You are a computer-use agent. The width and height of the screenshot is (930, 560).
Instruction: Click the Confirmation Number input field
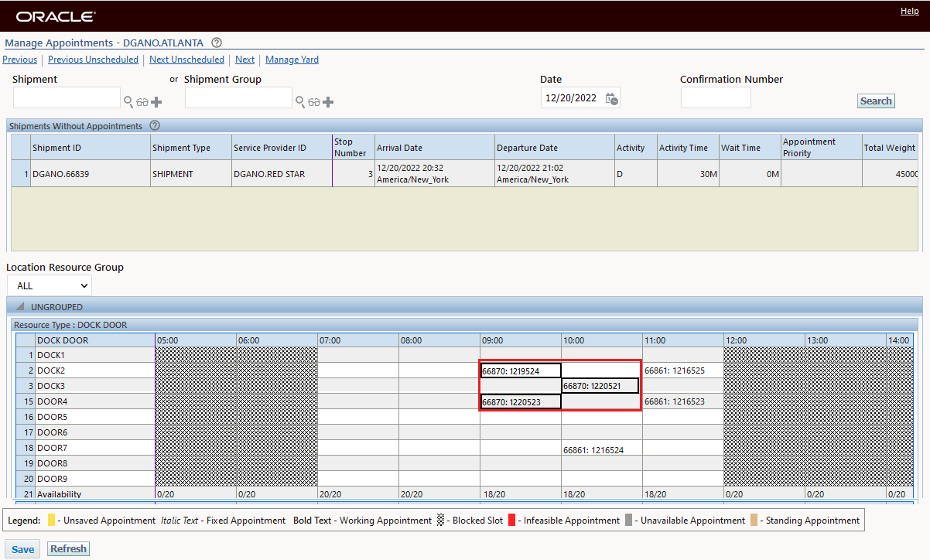pos(715,98)
